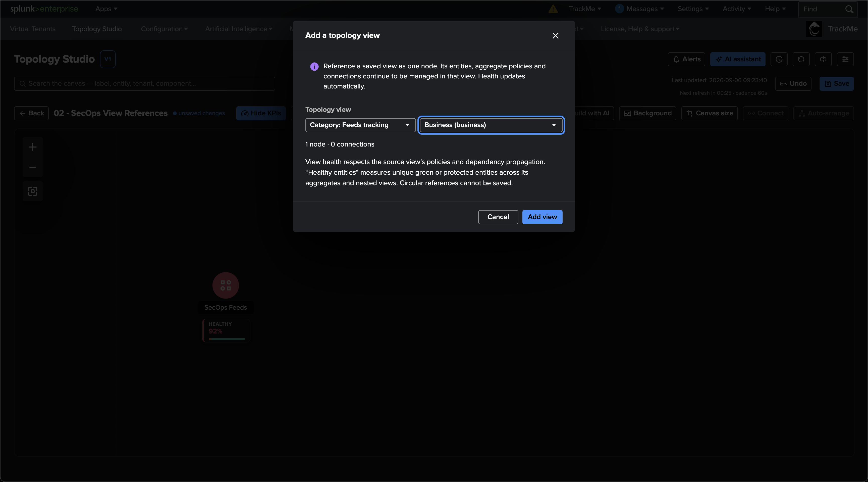Open the Category: Feeds tracking dropdown
Viewport: 868px width, 482px height.
tap(360, 125)
